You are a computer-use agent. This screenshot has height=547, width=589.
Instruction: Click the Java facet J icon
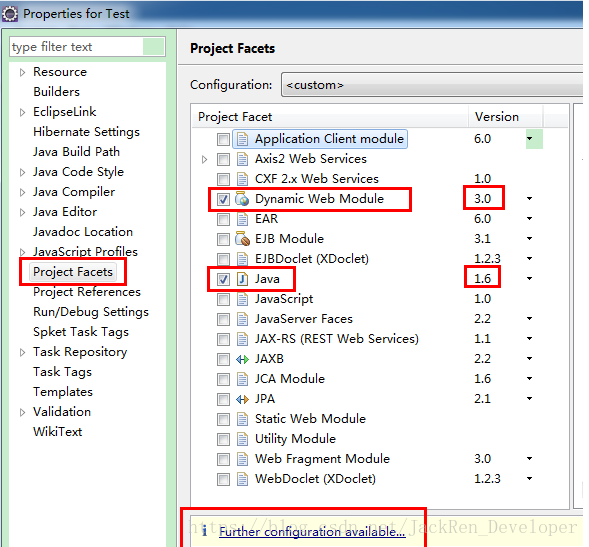[x=242, y=279]
